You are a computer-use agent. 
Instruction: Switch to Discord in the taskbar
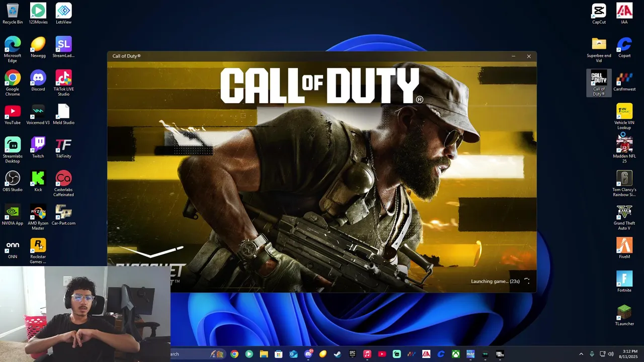pos(308,354)
